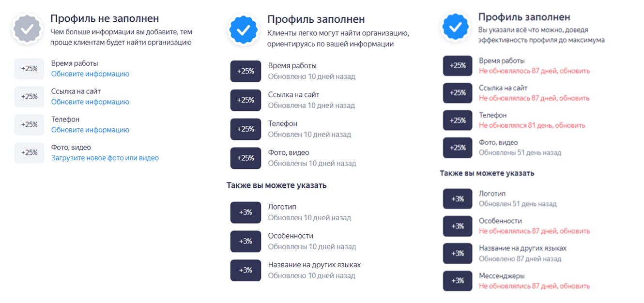This screenshot has width=644, height=303.
Task: Click «обновить» in the «Особенности» warning
Action: pos(577,231)
